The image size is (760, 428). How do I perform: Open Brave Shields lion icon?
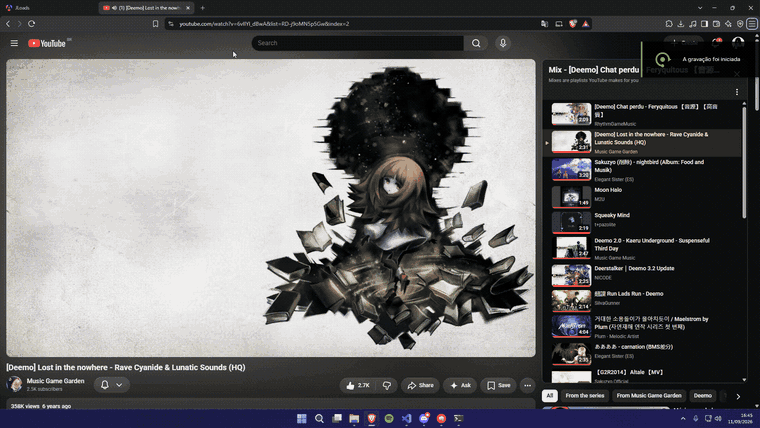click(572, 23)
